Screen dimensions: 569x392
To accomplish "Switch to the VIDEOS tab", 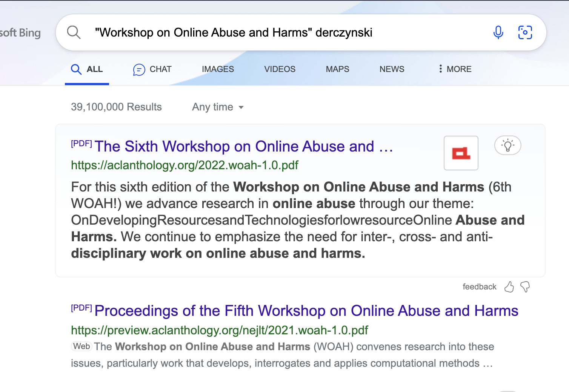I will pos(280,69).
